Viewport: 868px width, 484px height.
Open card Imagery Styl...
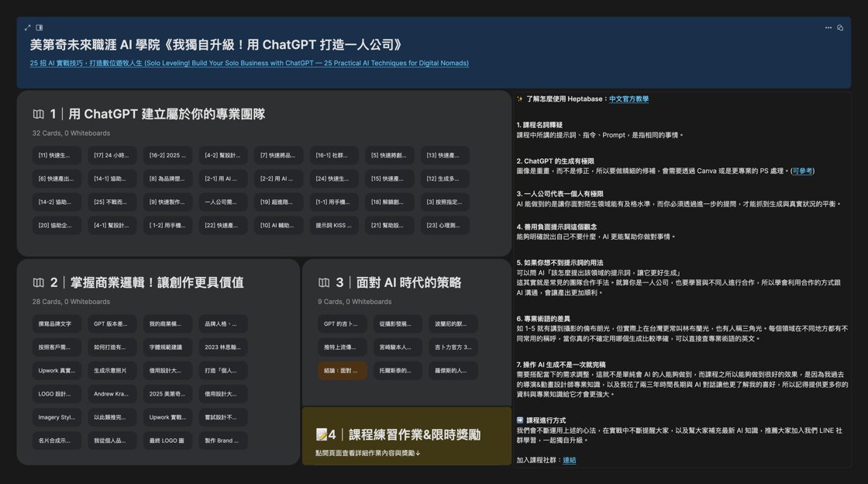click(x=57, y=417)
